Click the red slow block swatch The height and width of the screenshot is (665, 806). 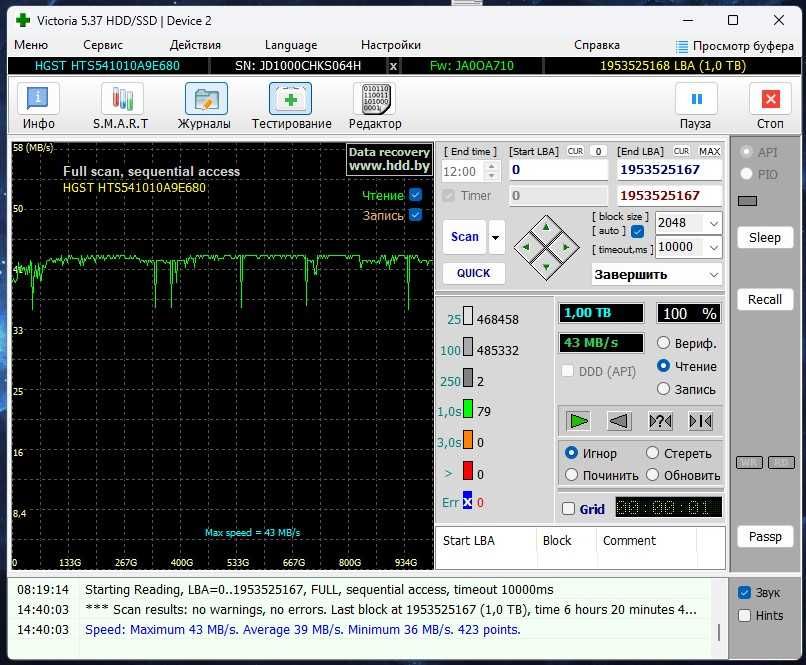(x=468, y=470)
